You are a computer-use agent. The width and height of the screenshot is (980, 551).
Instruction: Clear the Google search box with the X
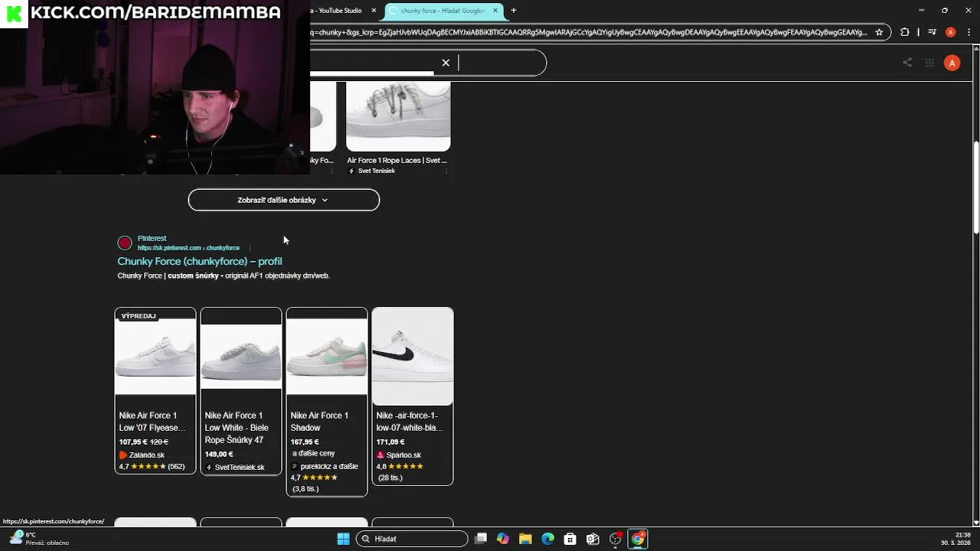point(446,63)
